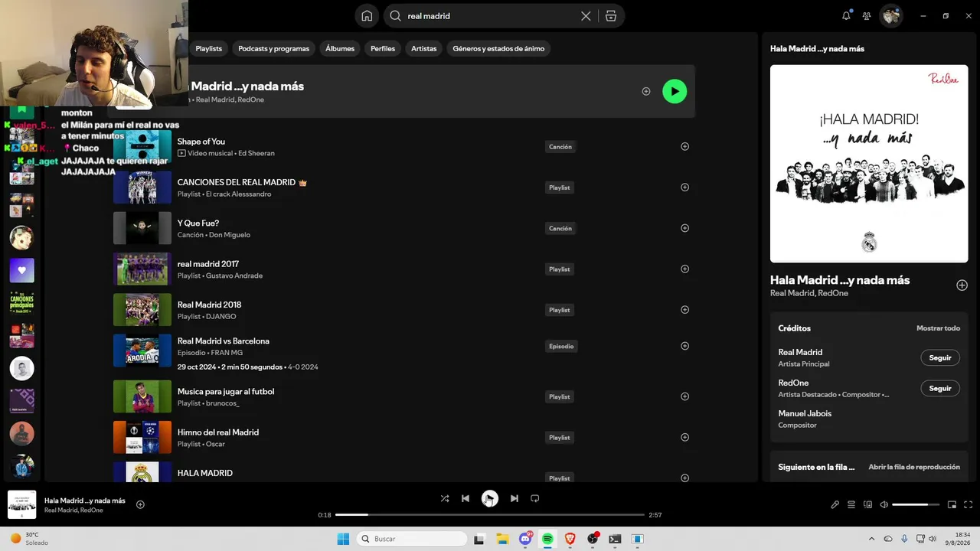Open the notifications bell
This screenshot has height=551, width=980.
[846, 15]
